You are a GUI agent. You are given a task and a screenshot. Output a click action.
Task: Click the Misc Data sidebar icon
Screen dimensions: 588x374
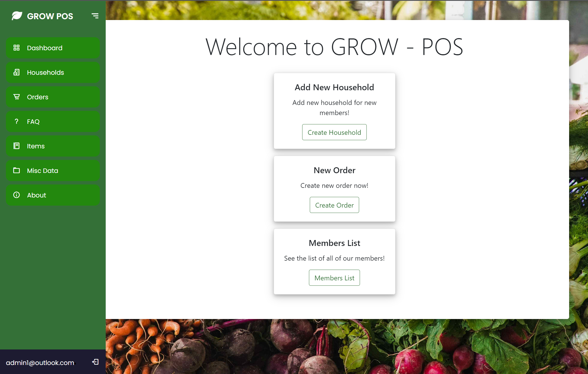16,170
